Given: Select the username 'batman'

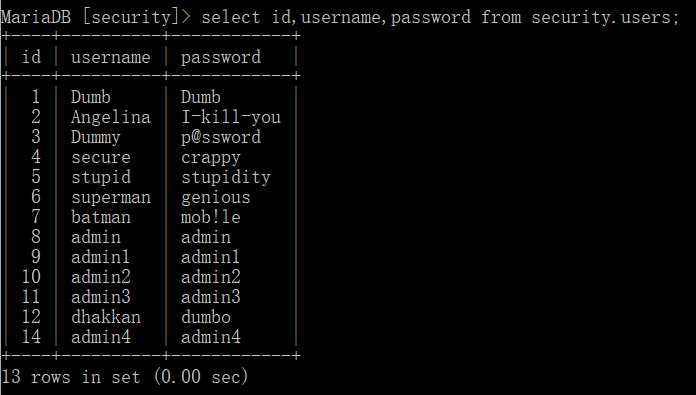Looking at the screenshot, I should 101,217.
